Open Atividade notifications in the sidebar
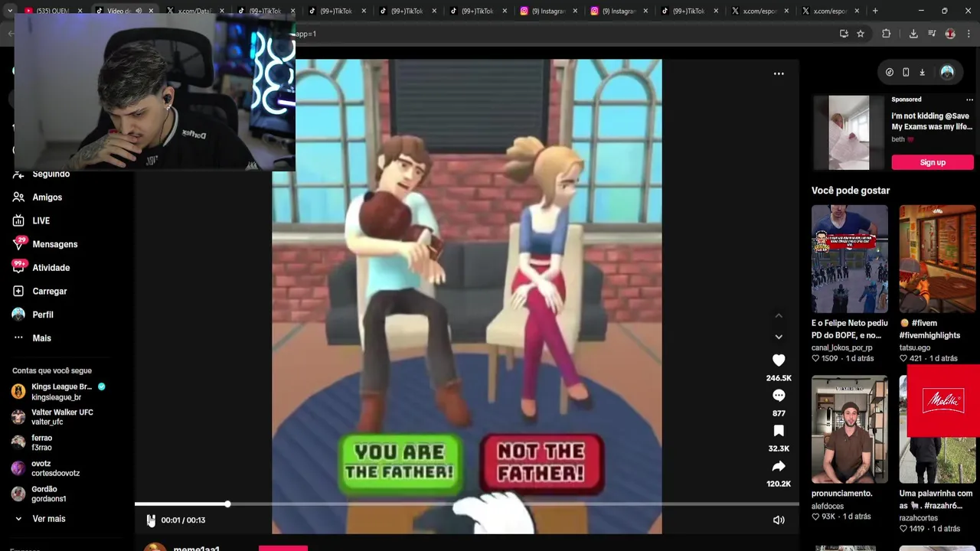980x551 pixels. (51, 268)
